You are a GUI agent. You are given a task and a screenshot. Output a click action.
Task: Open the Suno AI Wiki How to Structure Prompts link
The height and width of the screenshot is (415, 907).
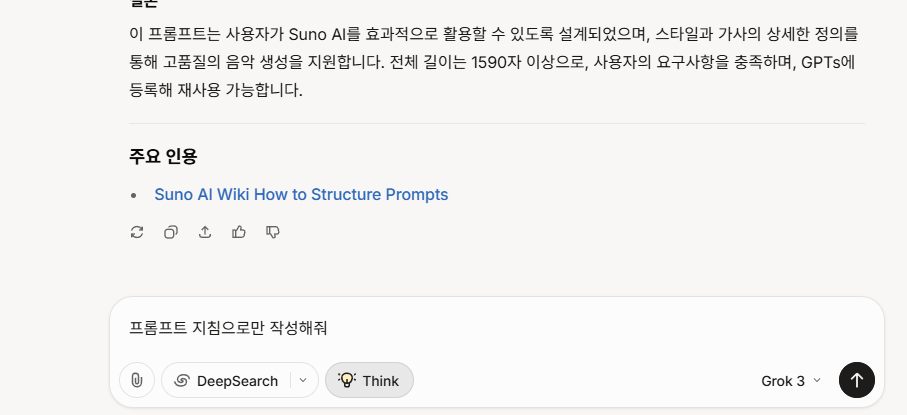[301, 194]
